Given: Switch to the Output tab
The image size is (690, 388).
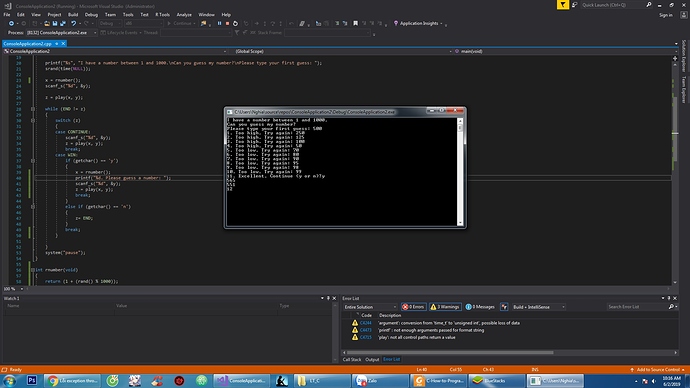Looking at the screenshot, I should pos(372,359).
